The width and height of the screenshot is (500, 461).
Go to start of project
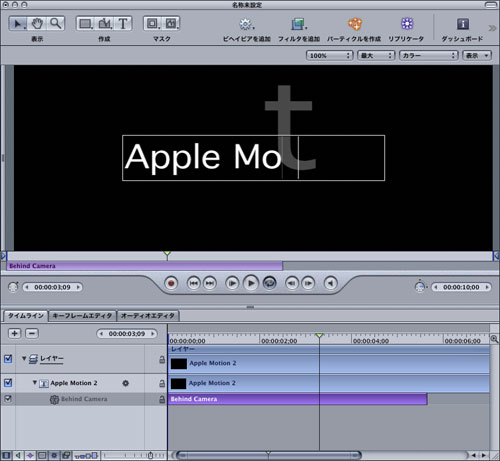194,283
